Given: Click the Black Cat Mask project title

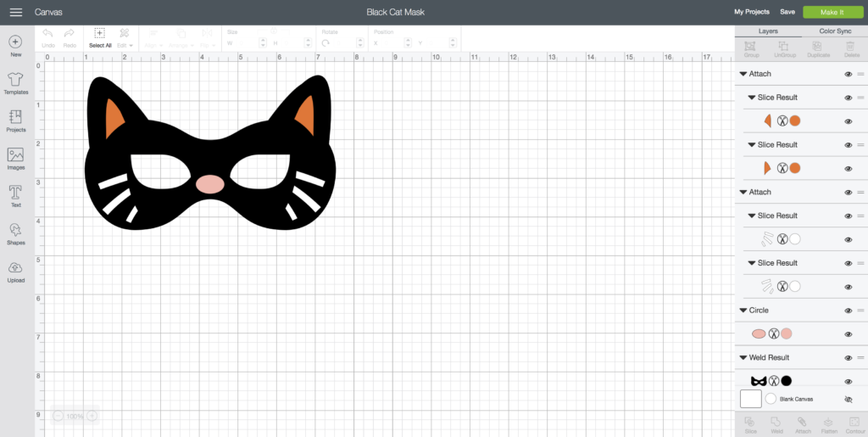Looking at the screenshot, I should (x=395, y=12).
